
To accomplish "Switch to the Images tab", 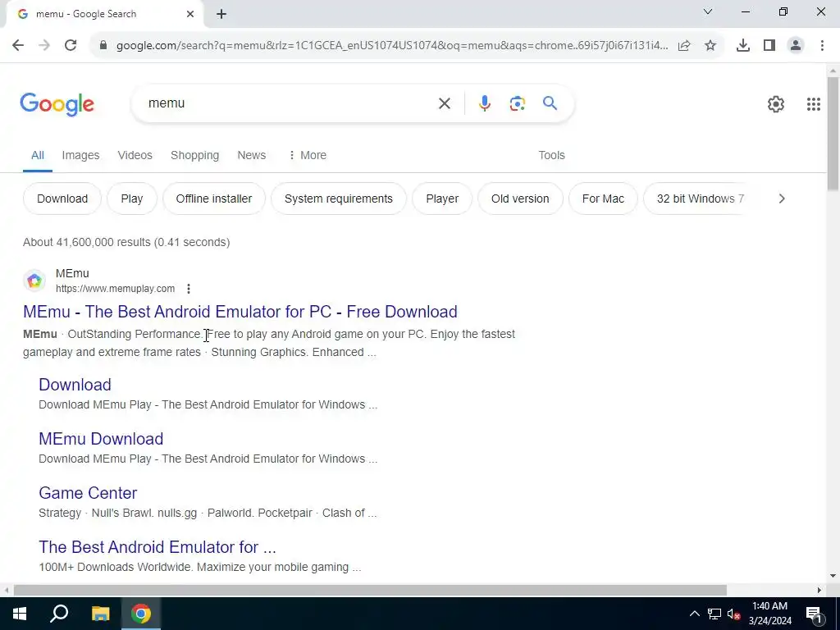I will point(81,155).
